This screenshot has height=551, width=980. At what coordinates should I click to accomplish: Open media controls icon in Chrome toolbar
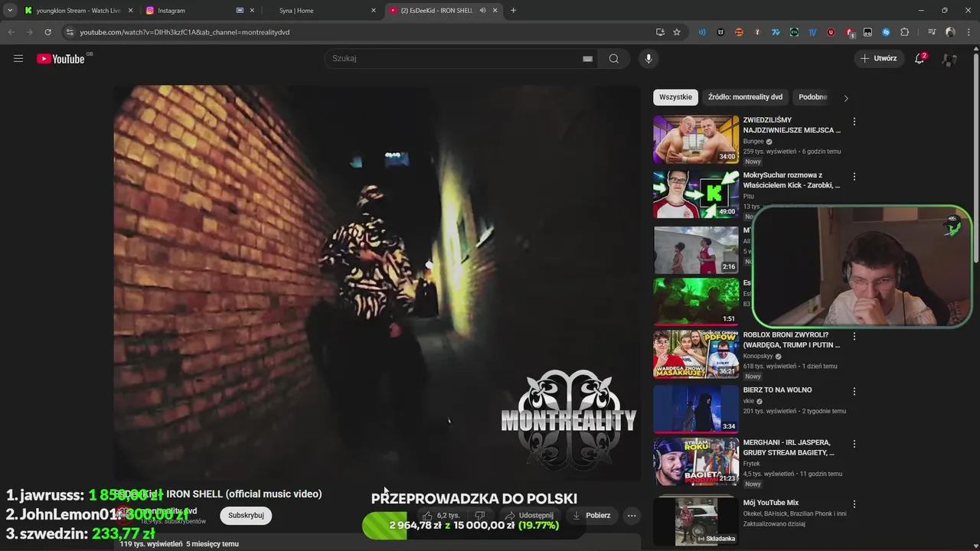click(x=932, y=32)
